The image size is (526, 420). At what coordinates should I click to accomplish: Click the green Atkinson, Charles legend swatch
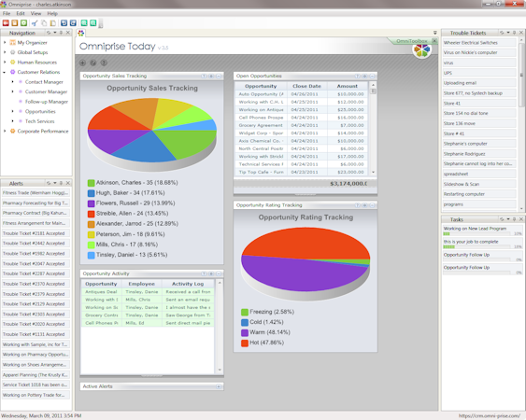[x=91, y=183]
